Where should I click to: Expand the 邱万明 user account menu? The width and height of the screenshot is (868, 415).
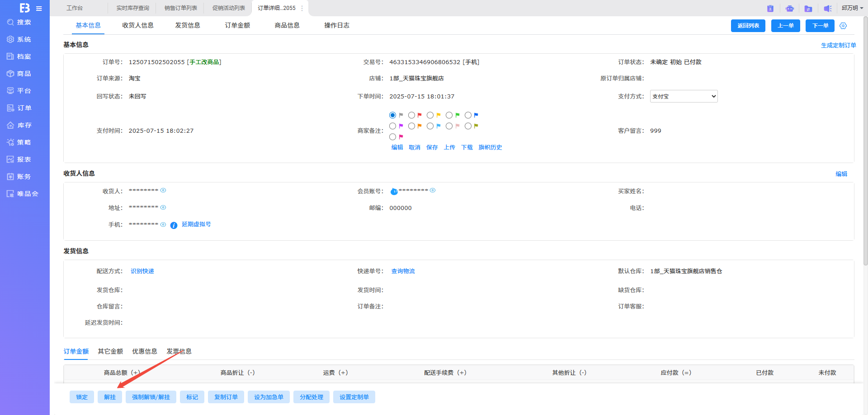point(852,8)
